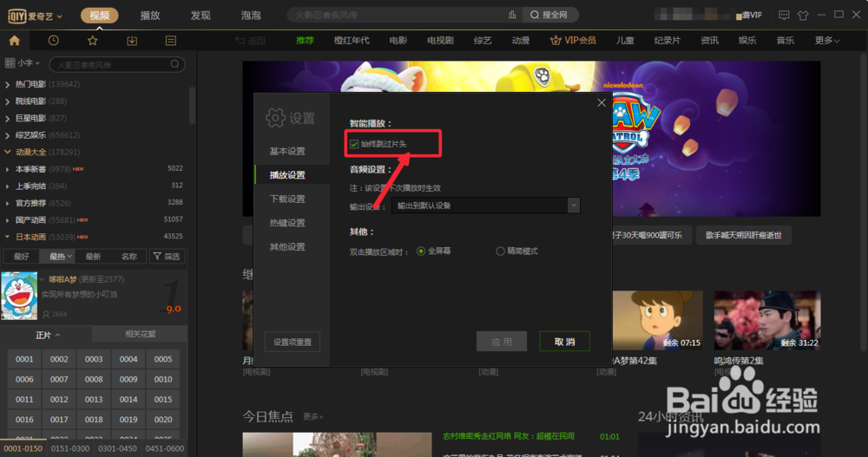The image size is (868, 457).
Task: Select the 全屏幕 radio option
Action: tap(421, 251)
